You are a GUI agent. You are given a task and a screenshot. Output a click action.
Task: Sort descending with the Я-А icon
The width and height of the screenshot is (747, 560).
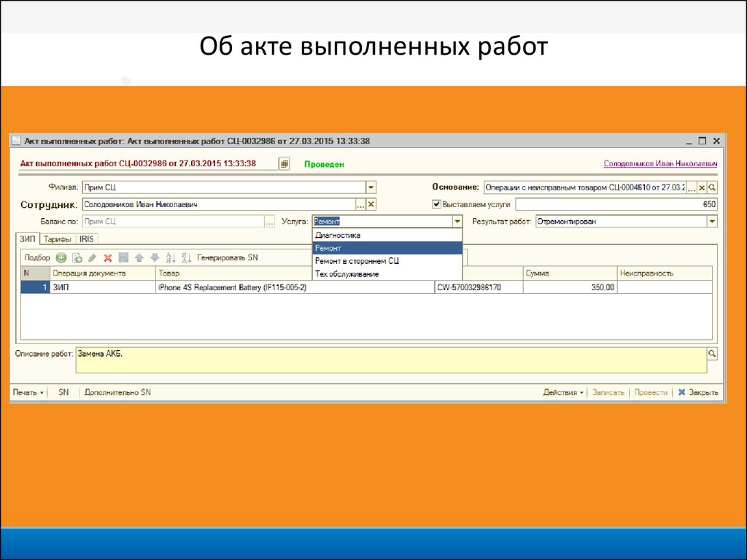tap(186, 257)
